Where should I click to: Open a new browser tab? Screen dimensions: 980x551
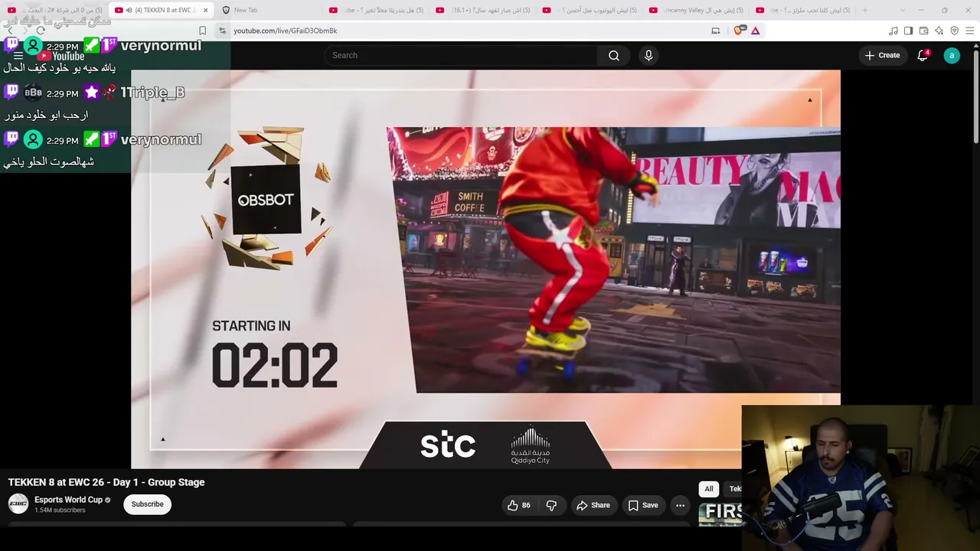click(x=865, y=10)
